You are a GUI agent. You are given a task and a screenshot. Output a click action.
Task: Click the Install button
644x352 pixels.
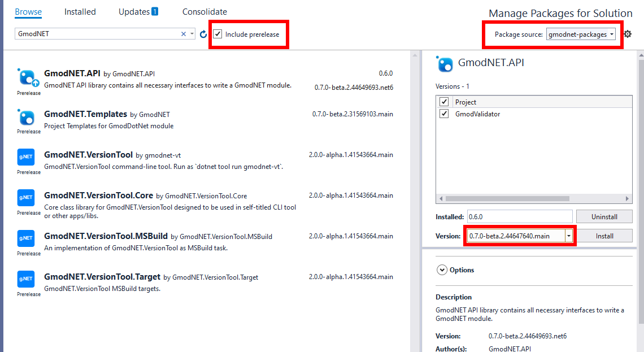(x=604, y=236)
